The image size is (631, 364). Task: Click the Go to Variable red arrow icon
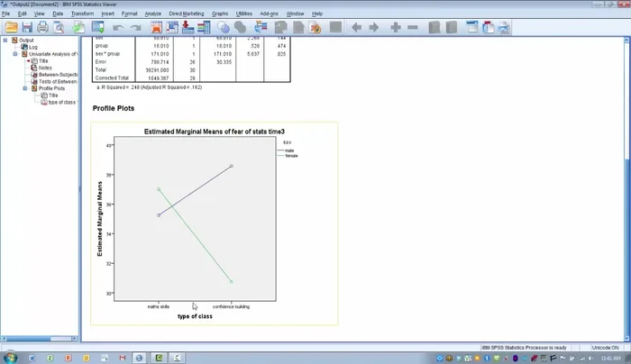point(187,27)
